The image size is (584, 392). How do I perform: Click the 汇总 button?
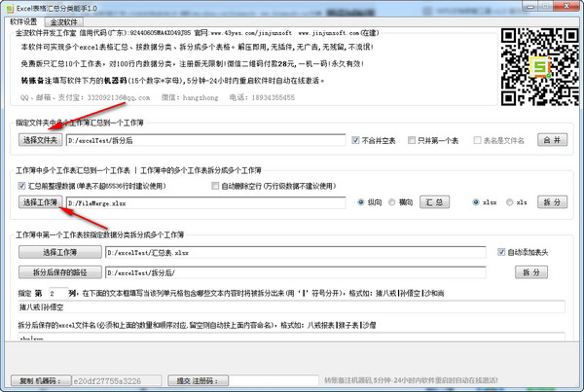click(x=435, y=202)
